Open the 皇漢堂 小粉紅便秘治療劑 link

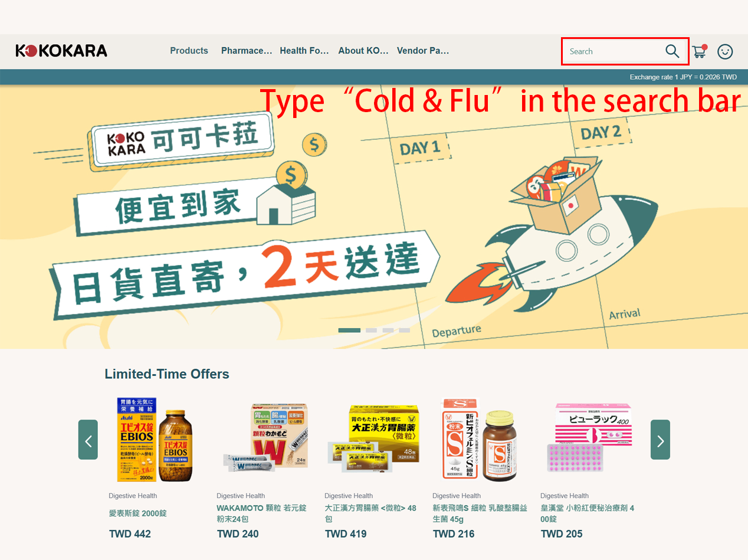pyautogui.click(x=588, y=513)
